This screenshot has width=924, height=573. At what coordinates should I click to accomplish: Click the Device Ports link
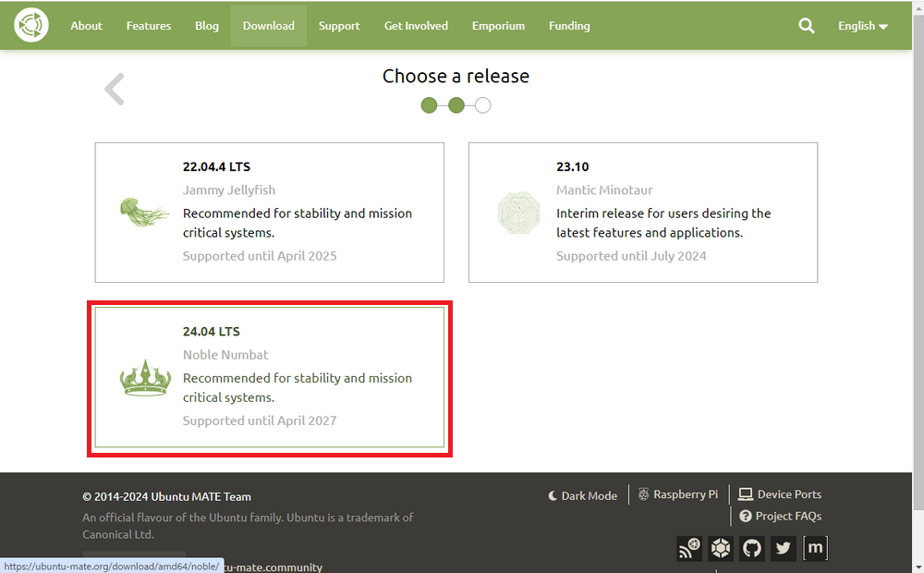(x=780, y=494)
